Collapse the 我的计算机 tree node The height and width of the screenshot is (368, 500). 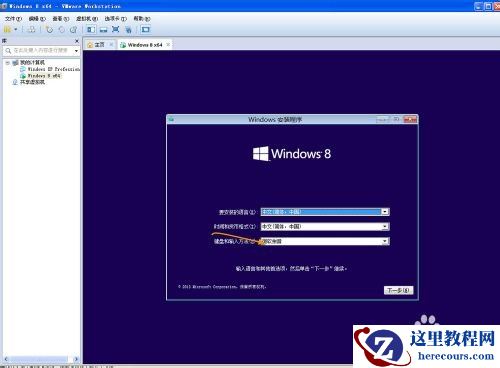pyautogui.click(x=7, y=63)
